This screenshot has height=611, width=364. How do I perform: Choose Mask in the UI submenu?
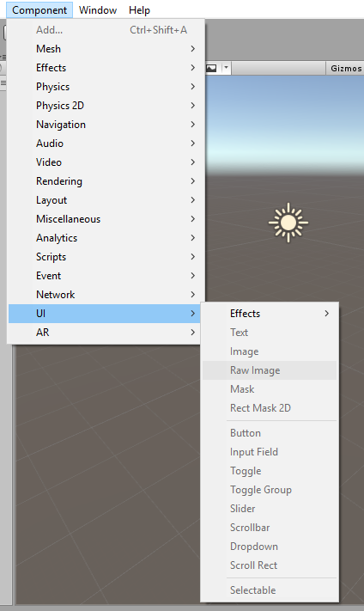click(270, 389)
